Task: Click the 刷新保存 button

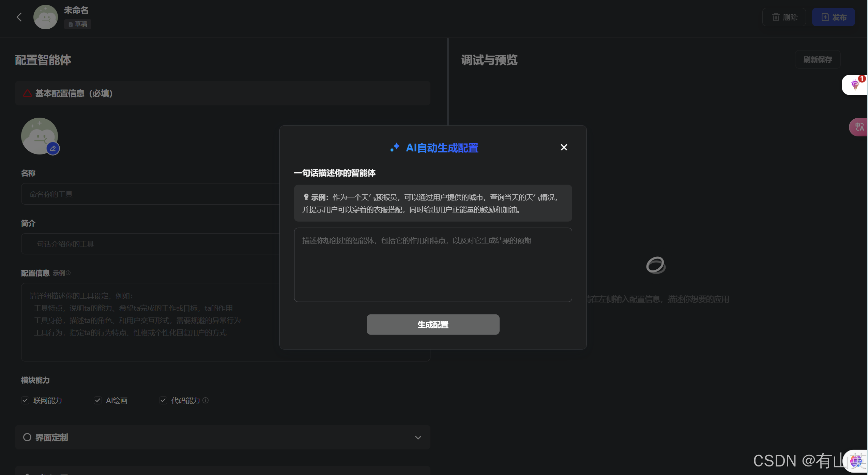Action: [818, 60]
